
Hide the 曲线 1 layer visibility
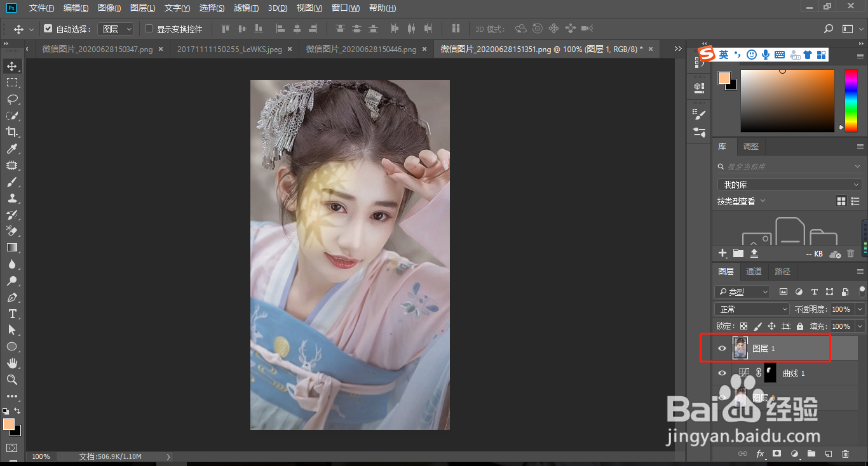pyautogui.click(x=722, y=373)
